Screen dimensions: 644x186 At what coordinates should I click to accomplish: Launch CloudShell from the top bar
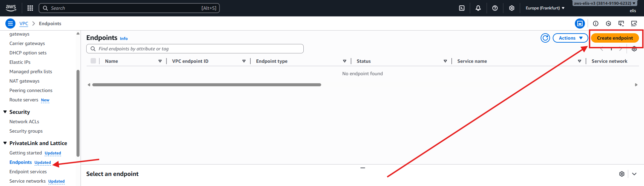462,8
